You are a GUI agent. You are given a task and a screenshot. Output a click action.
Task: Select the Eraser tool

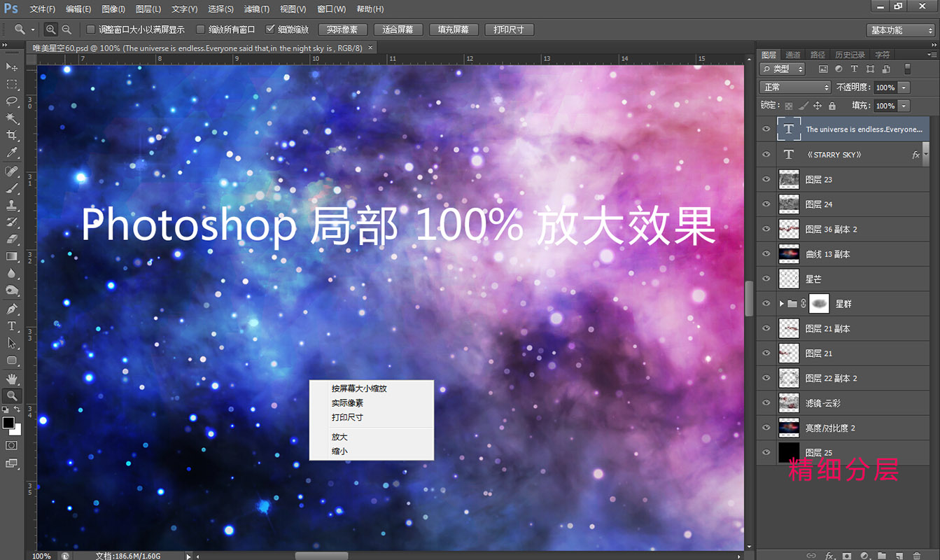(x=12, y=239)
